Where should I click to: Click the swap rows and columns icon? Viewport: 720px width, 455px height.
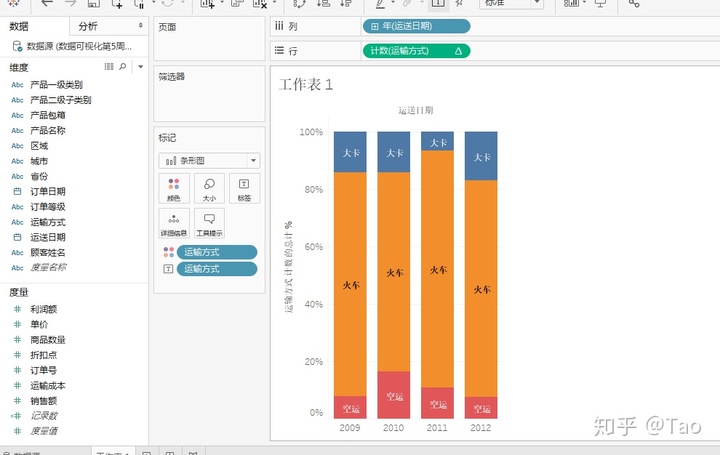click(x=299, y=3)
